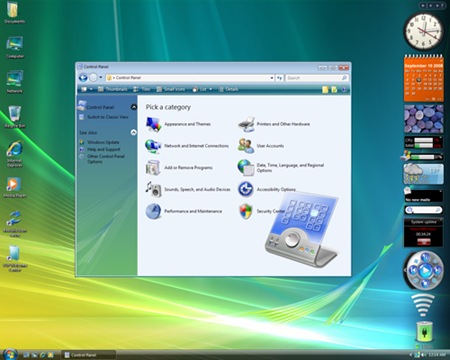Open Printers and Other Hardware icon
This screenshot has width=450, height=360.
(246, 124)
